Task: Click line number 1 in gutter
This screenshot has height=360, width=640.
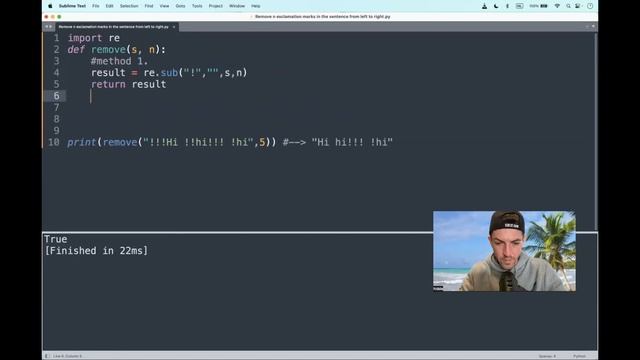Action: tap(56, 38)
